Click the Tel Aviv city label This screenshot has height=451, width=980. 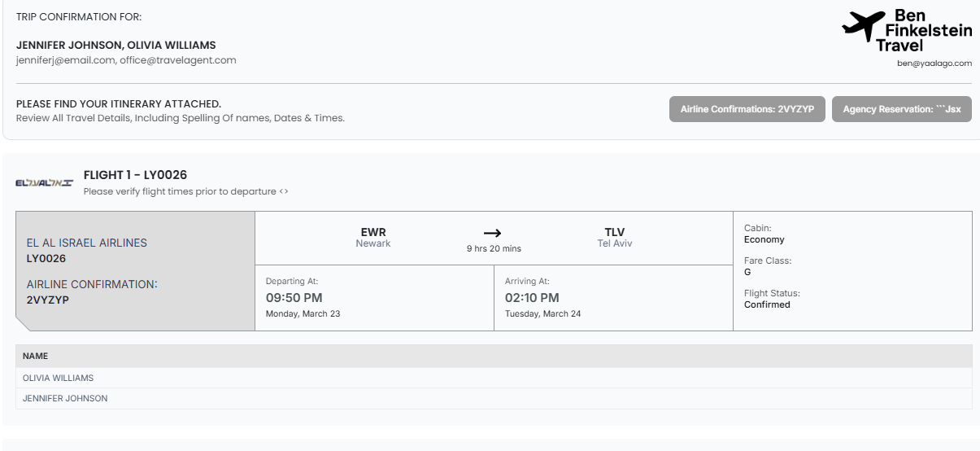pyautogui.click(x=615, y=243)
